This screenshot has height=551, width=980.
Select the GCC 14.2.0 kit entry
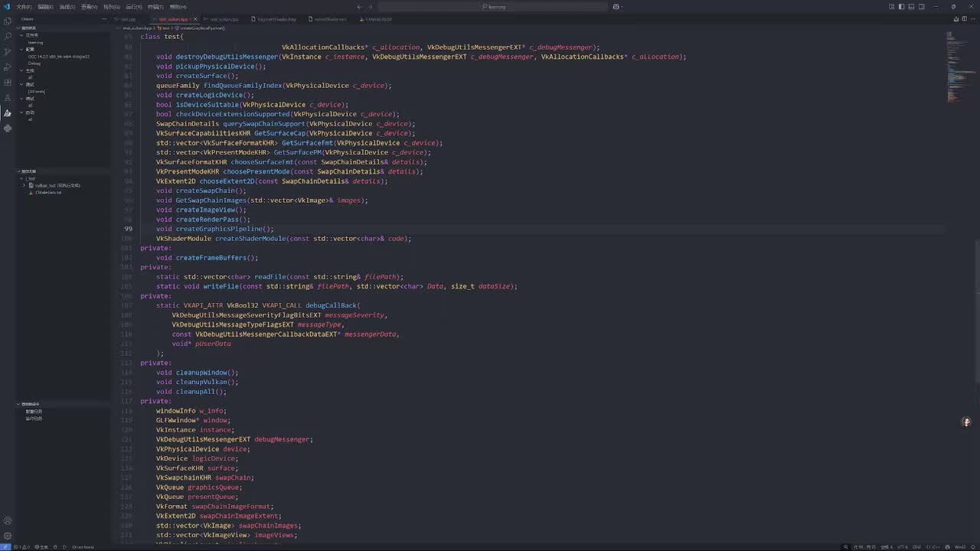point(59,57)
